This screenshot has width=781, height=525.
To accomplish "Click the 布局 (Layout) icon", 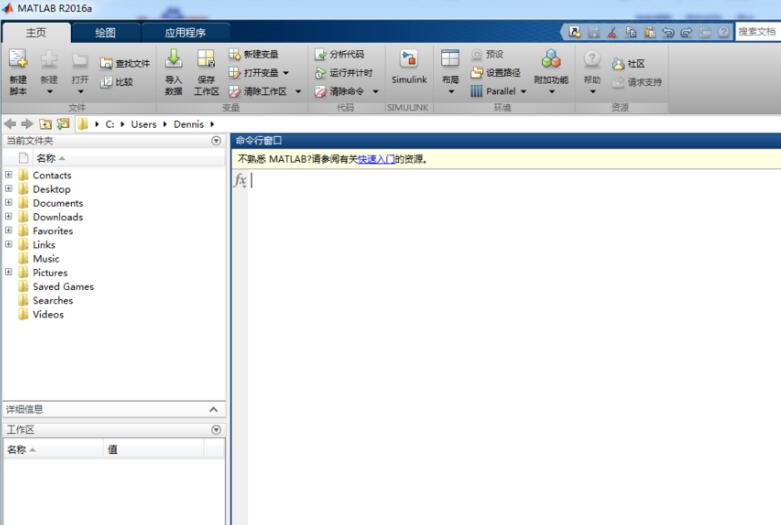I will point(450,59).
